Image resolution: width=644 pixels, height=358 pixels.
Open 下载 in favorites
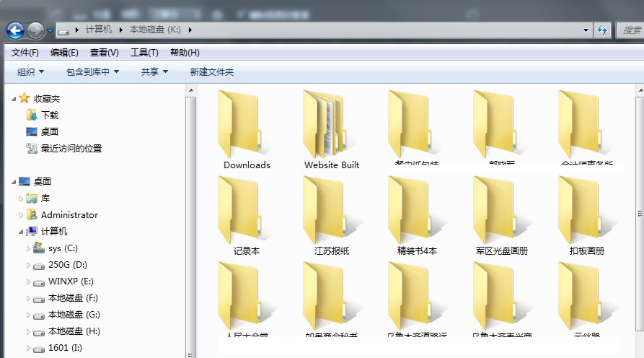(x=50, y=115)
